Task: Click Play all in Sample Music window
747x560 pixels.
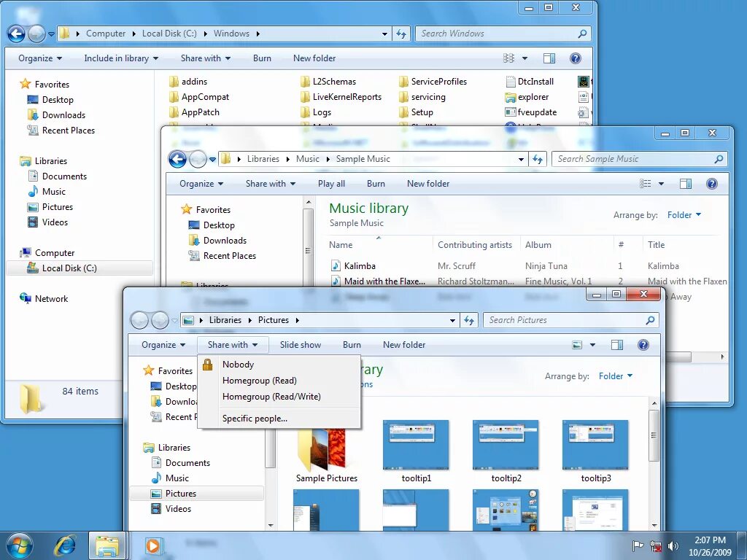Action: (x=331, y=184)
